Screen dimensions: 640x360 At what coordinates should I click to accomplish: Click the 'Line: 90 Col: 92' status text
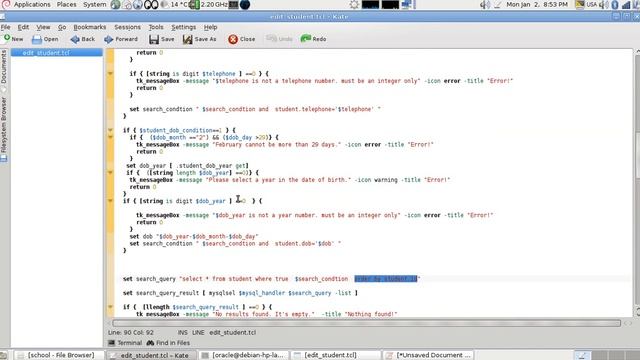131,333
